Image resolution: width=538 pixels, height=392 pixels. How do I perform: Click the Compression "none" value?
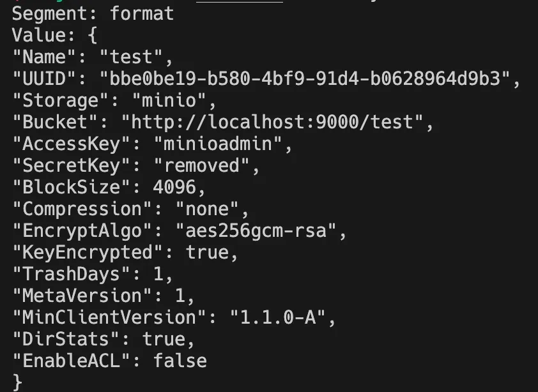(x=207, y=209)
